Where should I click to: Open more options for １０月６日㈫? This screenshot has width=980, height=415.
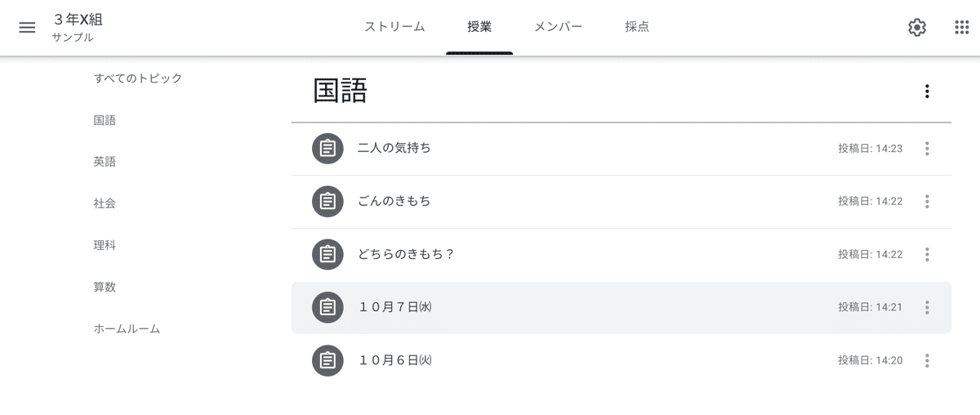927,360
